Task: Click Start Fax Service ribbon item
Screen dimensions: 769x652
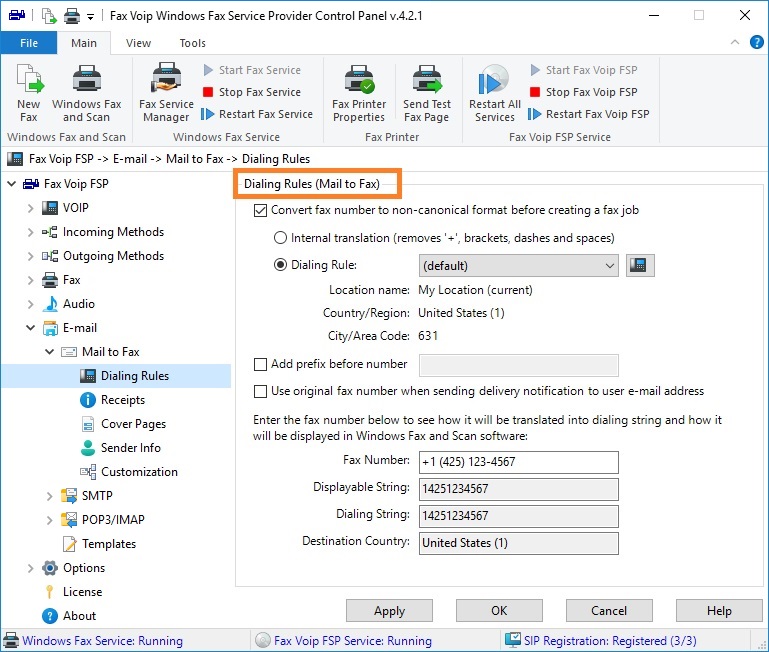Action: coord(252,70)
